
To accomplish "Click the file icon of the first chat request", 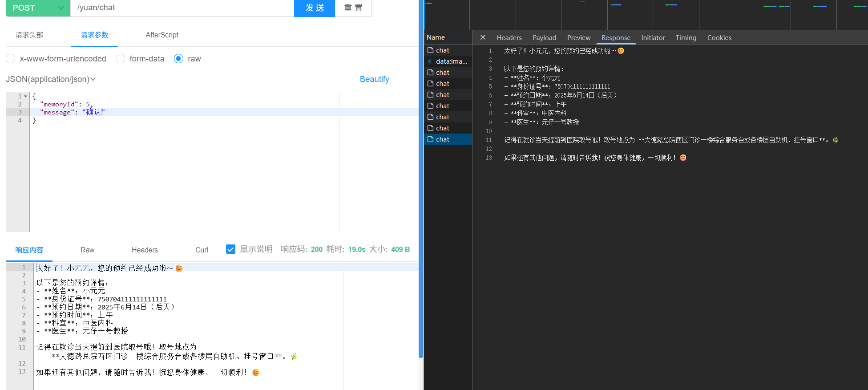I will pos(430,50).
